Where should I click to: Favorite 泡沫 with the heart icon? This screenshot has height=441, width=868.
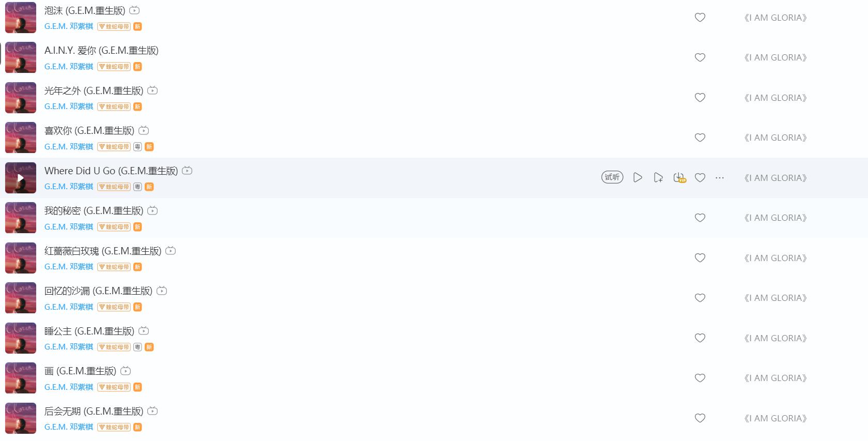click(x=700, y=18)
